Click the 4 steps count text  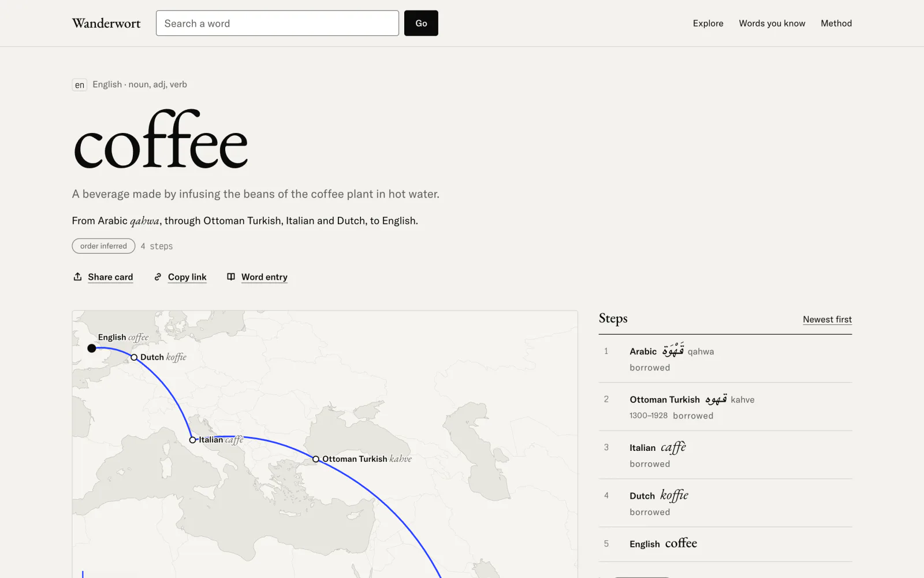157,246
